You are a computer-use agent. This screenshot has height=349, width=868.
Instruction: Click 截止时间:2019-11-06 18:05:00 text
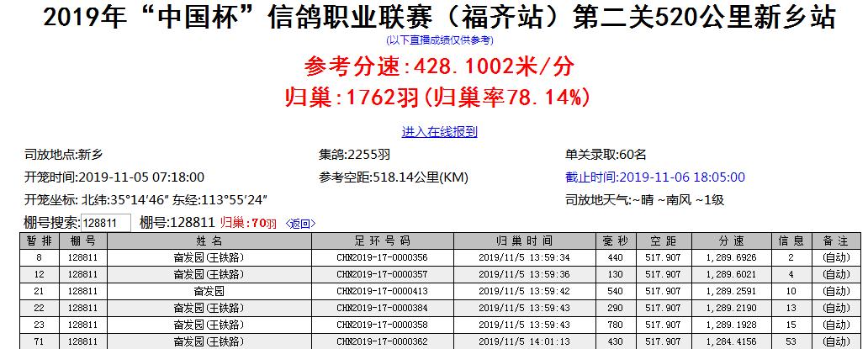(x=655, y=177)
